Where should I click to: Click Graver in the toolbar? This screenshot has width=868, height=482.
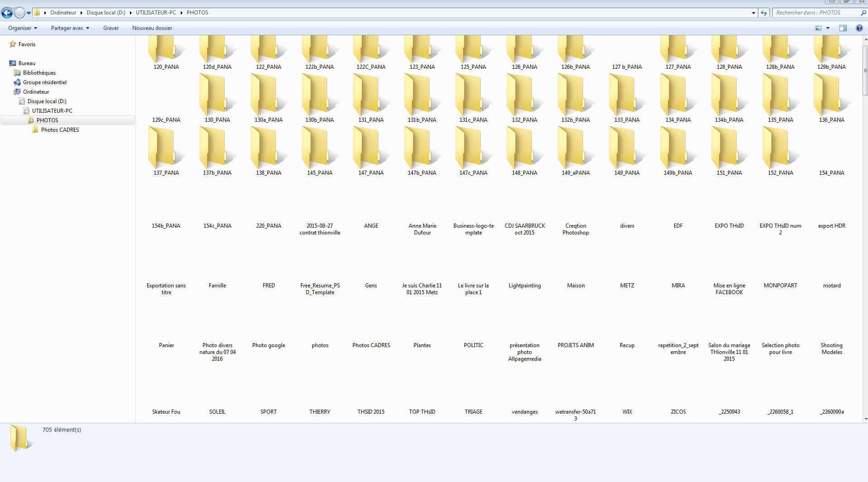click(111, 28)
